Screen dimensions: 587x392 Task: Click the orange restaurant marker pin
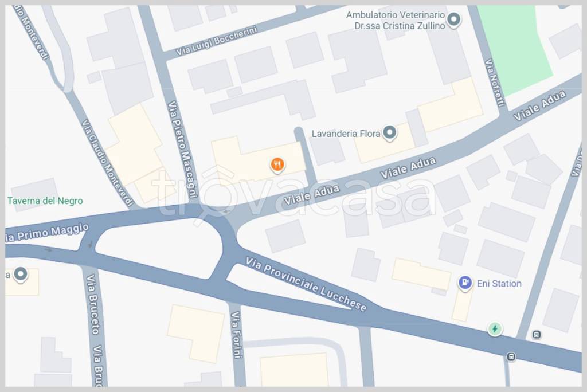[277, 165]
